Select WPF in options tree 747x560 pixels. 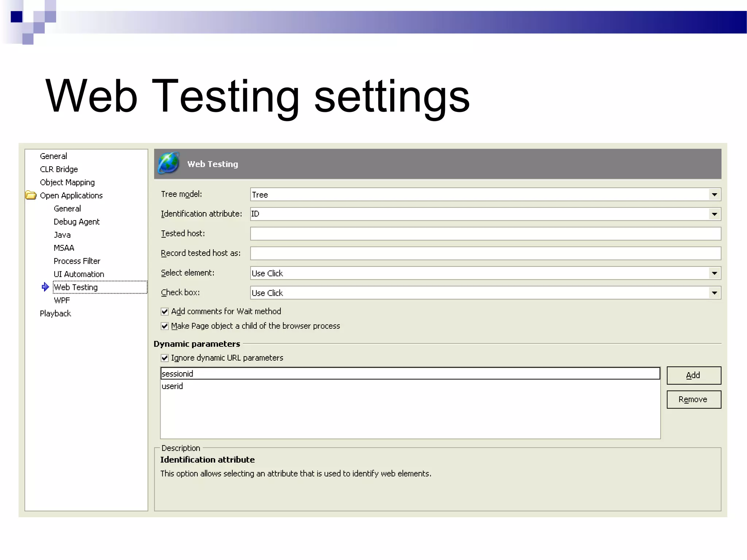point(62,300)
